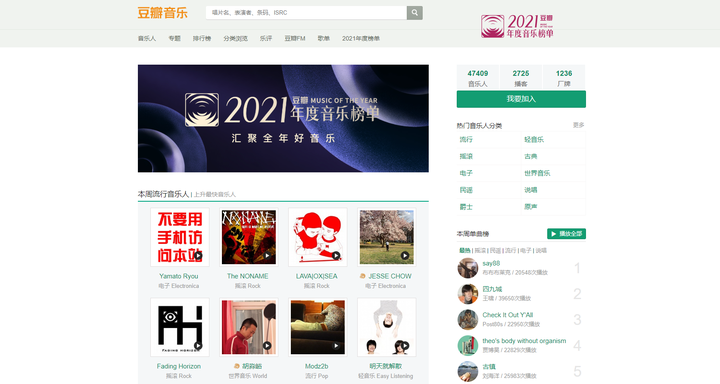Open the 2725 播客 count
Screen dimensions: 720x384
click(x=521, y=79)
